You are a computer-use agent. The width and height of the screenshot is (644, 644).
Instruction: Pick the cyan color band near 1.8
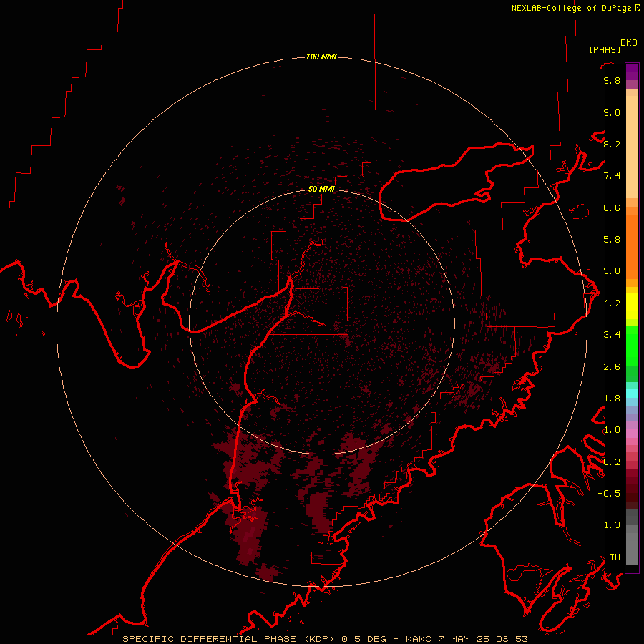[x=632, y=394]
